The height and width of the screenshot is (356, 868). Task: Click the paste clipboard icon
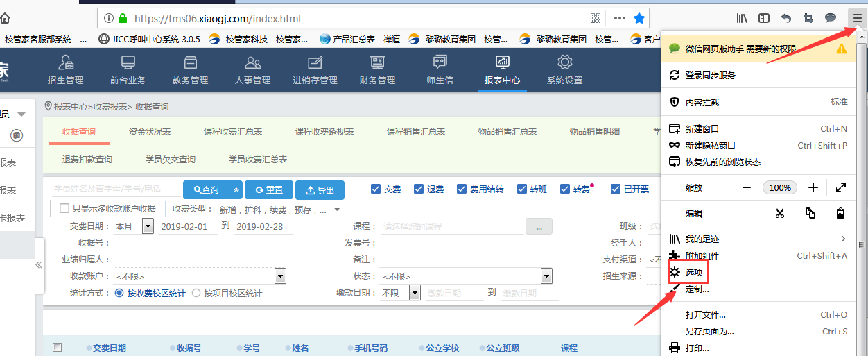[x=840, y=213]
